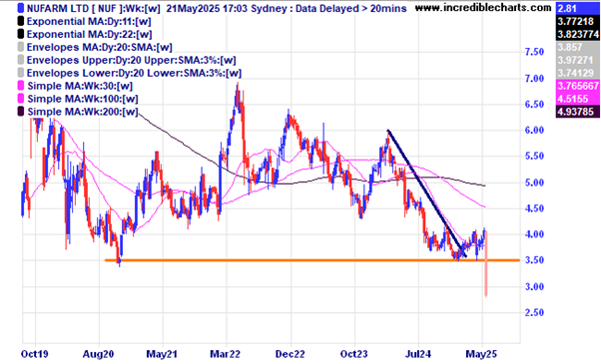Open the www.incrediblecharts.com link
The image size is (601, 364).
point(483,7)
